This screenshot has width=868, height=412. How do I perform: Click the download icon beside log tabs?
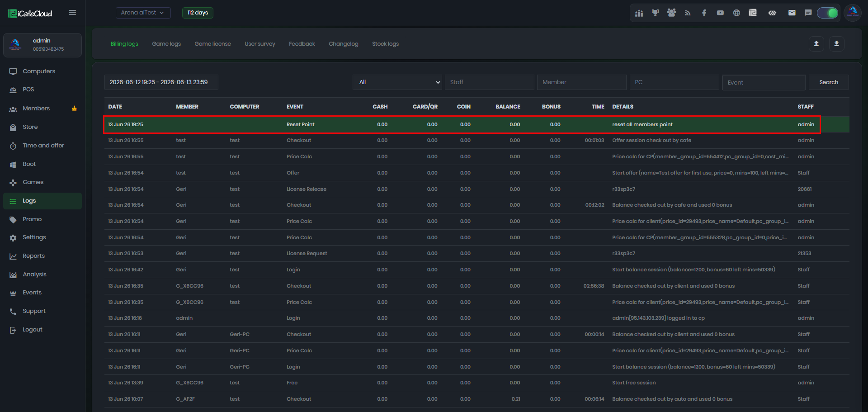tap(836, 43)
